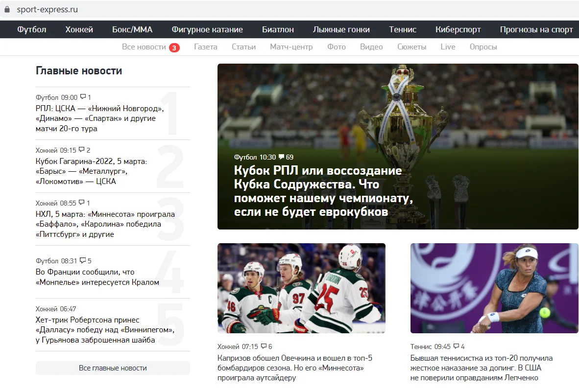Image resolution: width=579 pixels, height=392 pixels.
Task: Go to Киберспорт in navigation bar
Action: (x=458, y=29)
